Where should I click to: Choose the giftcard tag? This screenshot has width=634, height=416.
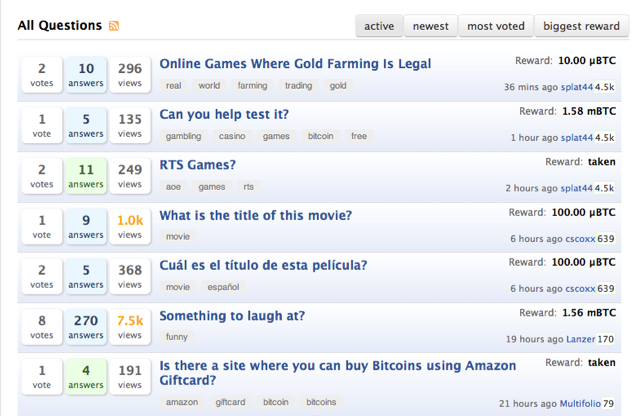pyautogui.click(x=230, y=402)
